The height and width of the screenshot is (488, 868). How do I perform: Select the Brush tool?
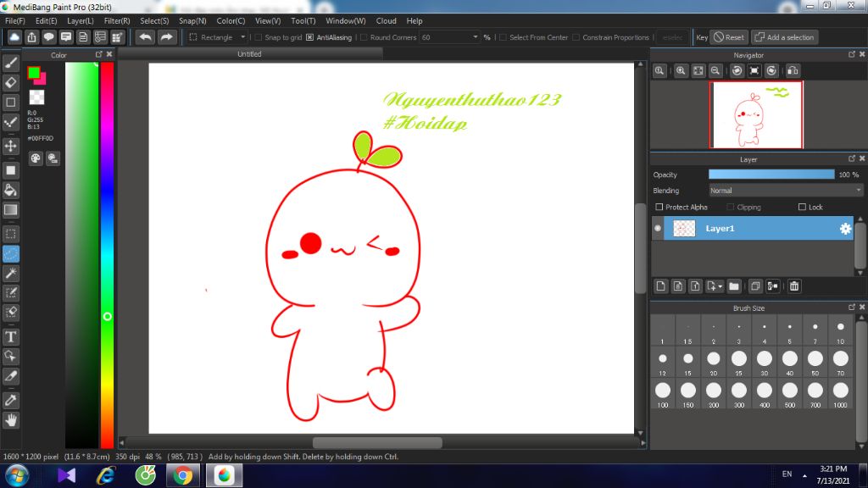point(10,63)
